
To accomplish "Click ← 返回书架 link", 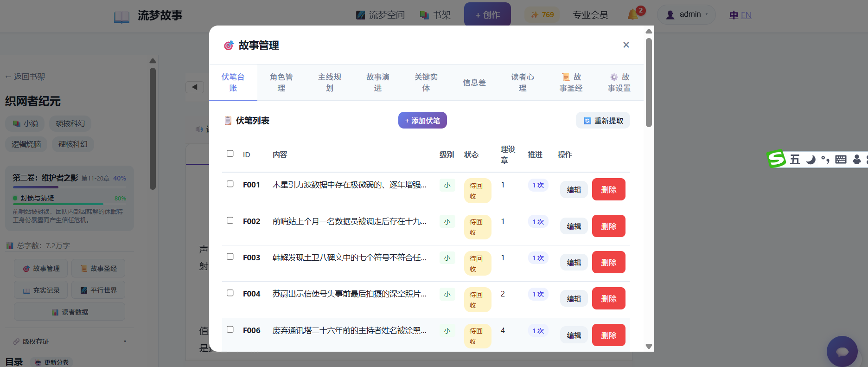I will (25, 77).
